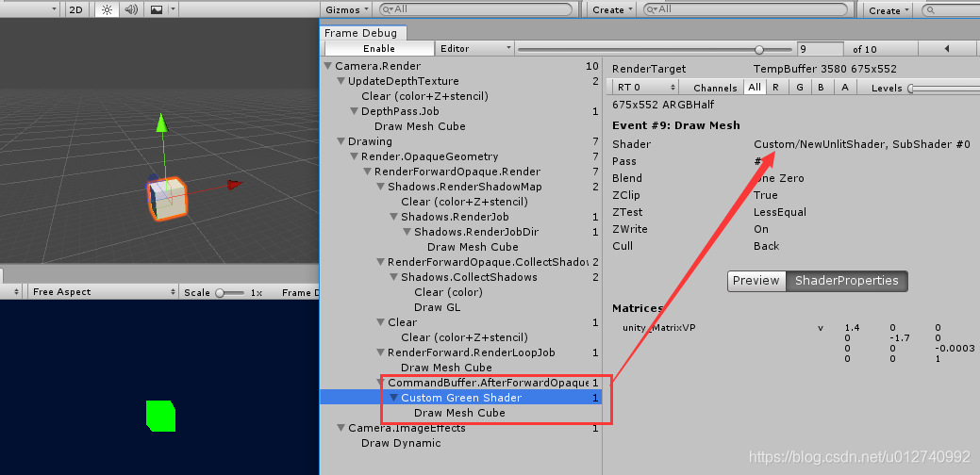Screen dimensions: 980x475
Task: Click the red X axis gizmo arrow
Action: pos(234,184)
